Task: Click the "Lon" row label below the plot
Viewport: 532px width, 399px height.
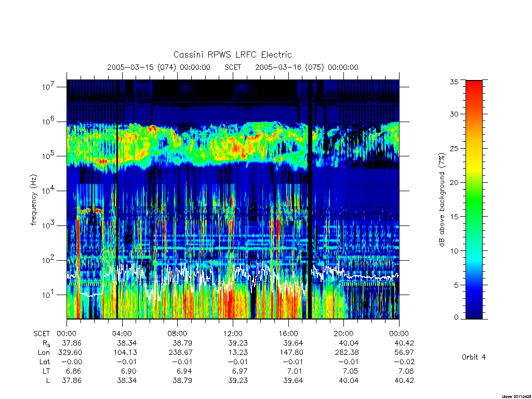Action: point(44,352)
